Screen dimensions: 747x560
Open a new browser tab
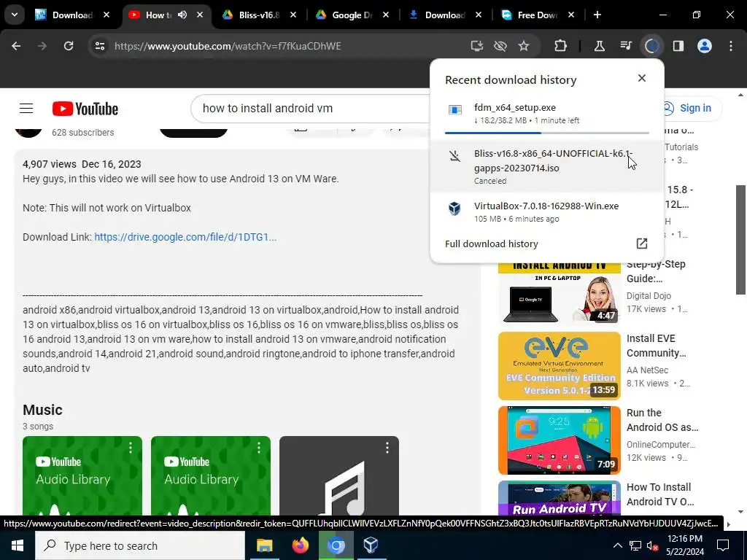point(597,15)
